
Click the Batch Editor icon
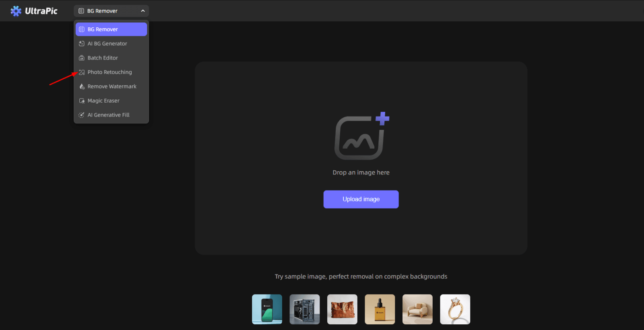(x=82, y=58)
